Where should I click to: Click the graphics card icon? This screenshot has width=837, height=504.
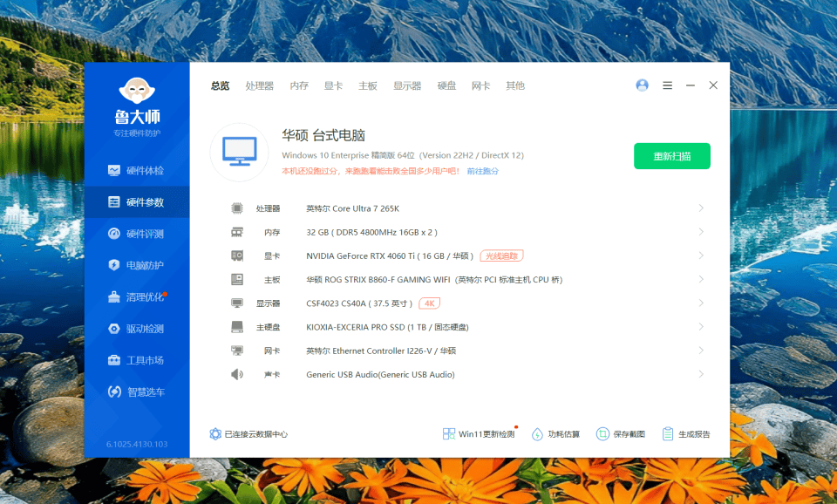(x=237, y=255)
